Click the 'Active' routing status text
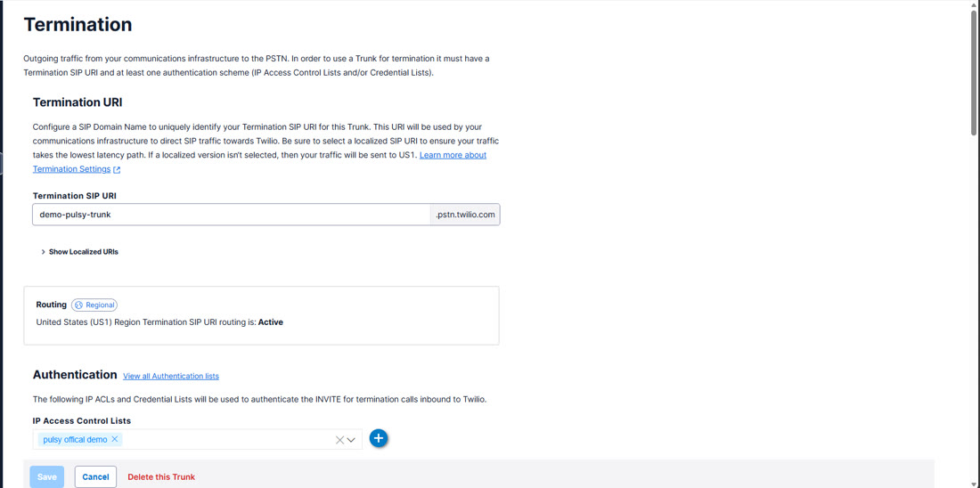 (271, 322)
